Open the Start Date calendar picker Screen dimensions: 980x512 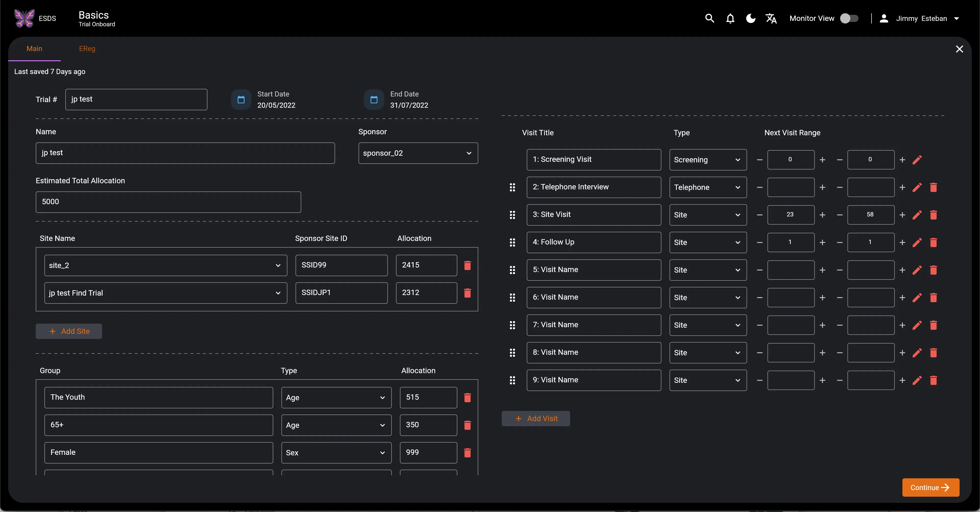pos(241,100)
